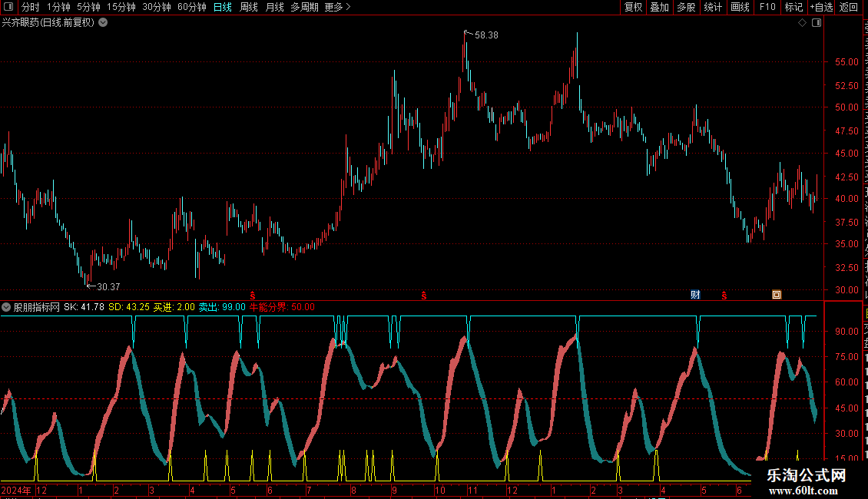Select the 60分钟 period tab
This screenshot has height=499, width=868.
click(x=192, y=7)
